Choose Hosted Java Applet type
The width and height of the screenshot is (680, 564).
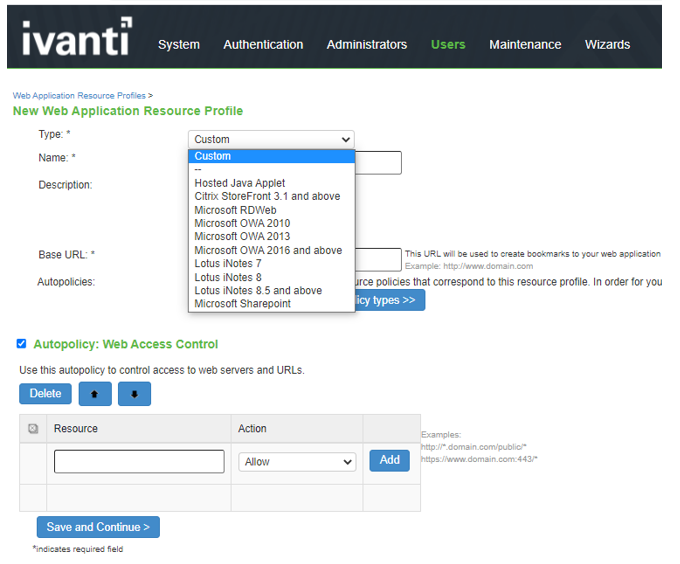pyautogui.click(x=271, y=183)
